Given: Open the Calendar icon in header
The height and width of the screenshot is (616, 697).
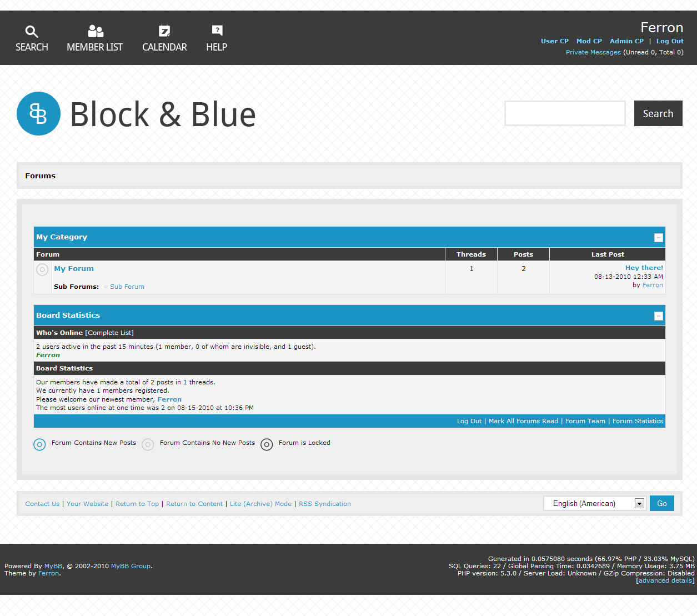Looking at the screenshot, I should tap(164, 31).
